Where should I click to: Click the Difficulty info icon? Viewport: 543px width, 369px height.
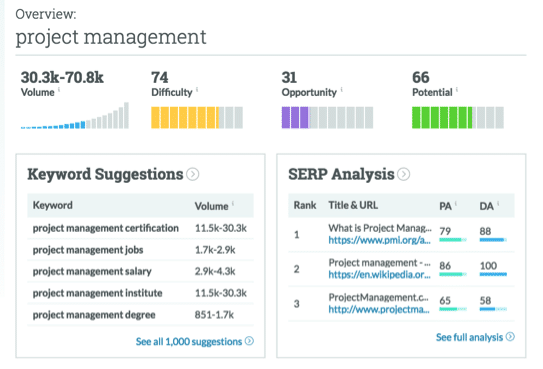[197, 90]
